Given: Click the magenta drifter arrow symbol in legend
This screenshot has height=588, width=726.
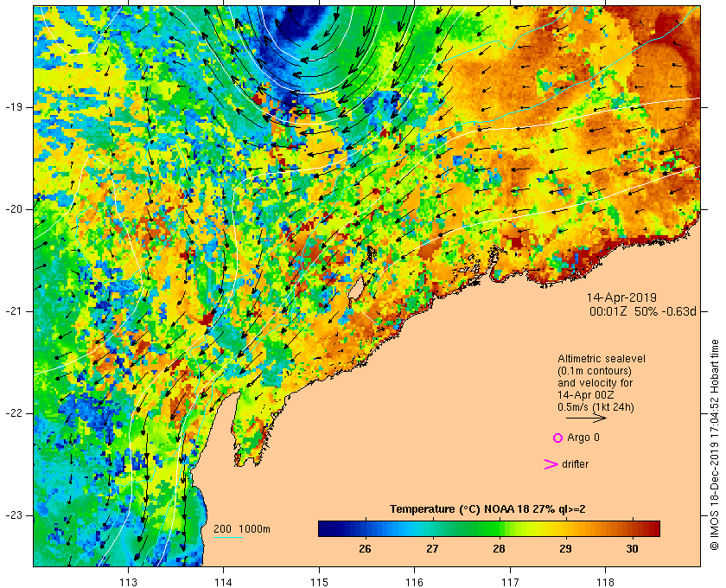Looking at the screenshot, I should 551,464.
